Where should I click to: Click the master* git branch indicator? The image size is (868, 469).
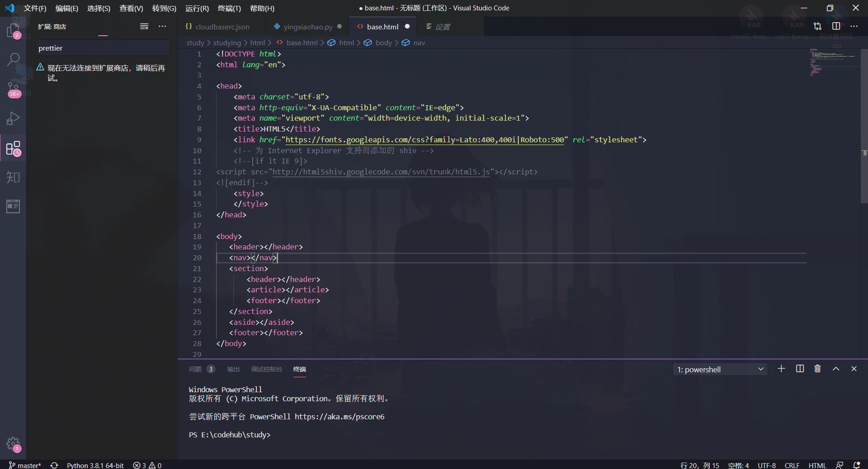click(25, 465)
